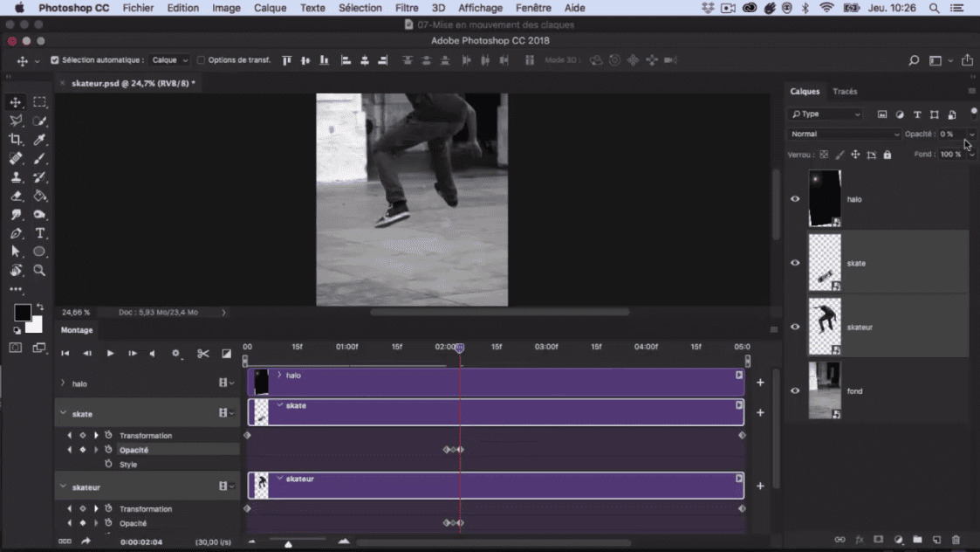980x552 pixels.
Task: Enable the Sélection automatique checkbox
Action: (55, 59)
